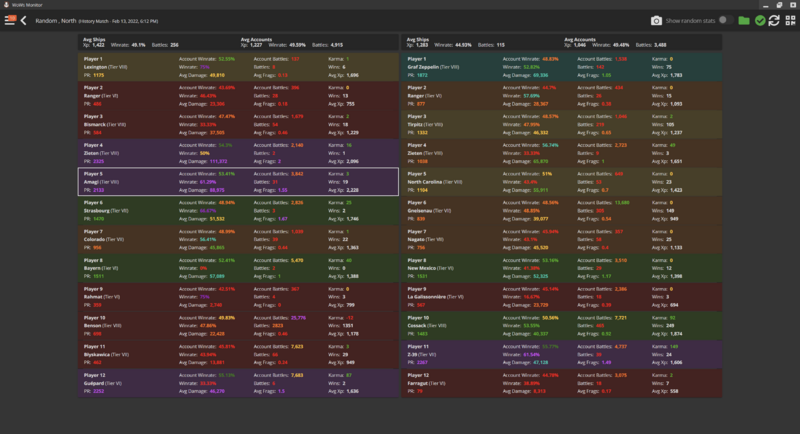Go back using the left chevron arrow
Viewport: 800px width, 434px height.
[23, 20]
